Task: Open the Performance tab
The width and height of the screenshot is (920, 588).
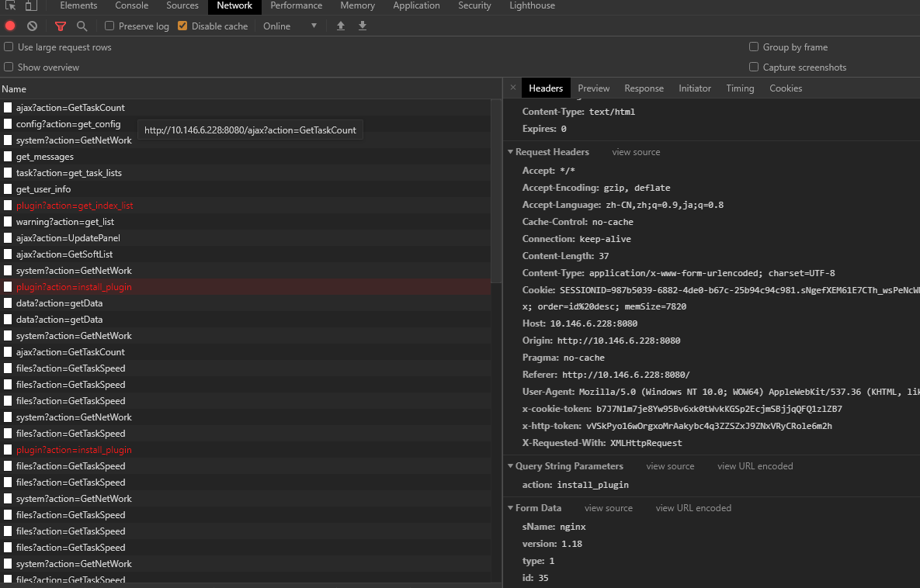Action: pos(297,5)
